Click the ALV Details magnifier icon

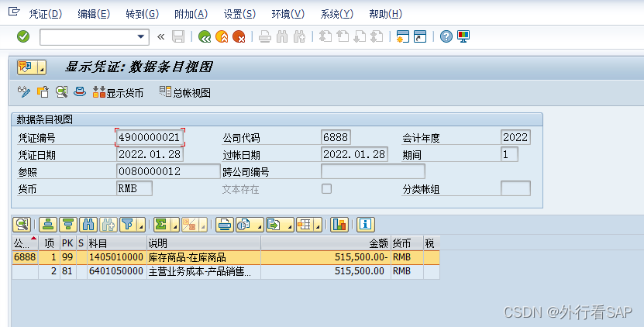pyautogui.click(x=22, y=225)
